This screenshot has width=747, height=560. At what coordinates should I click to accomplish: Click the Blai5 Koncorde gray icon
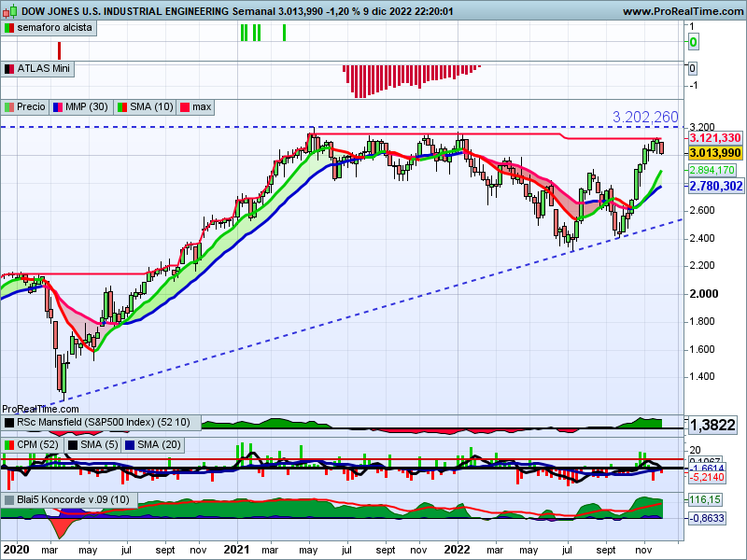[9, 500]
